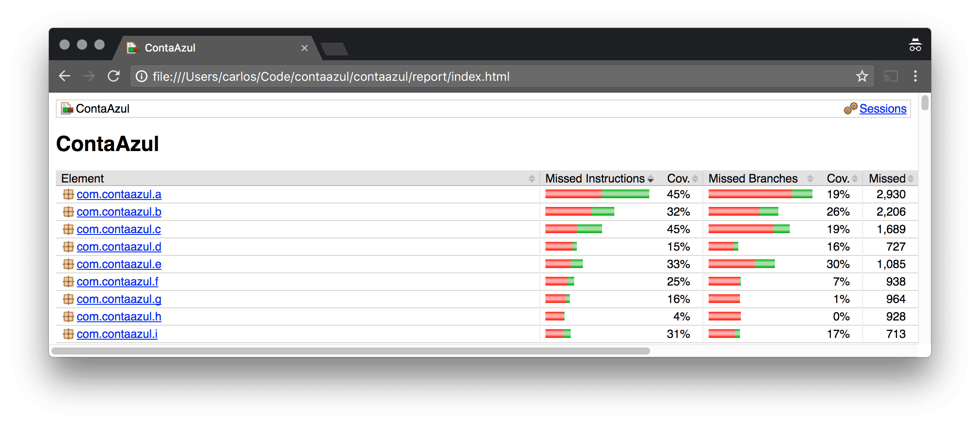Click the page reload icon
The image size is (980, 427).
113,76
